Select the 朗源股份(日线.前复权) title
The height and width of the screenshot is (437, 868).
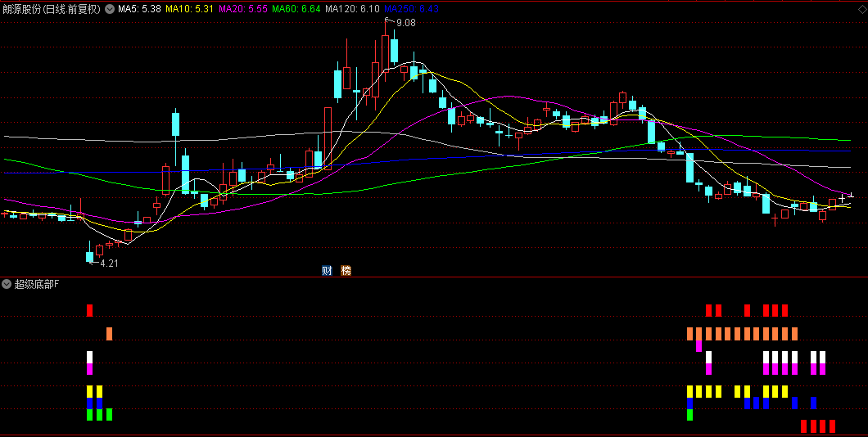click(x=52, y=9)
